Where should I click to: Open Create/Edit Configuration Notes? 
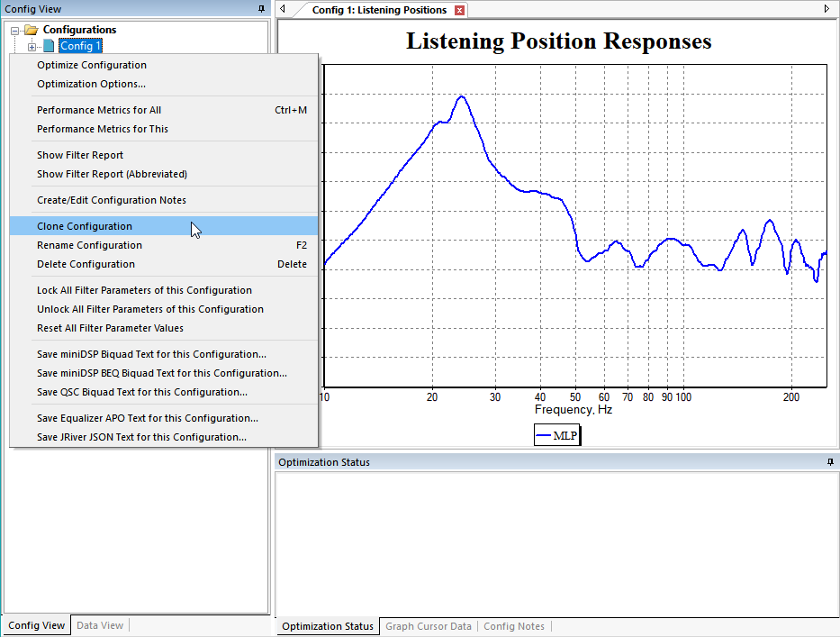tap(164, 200)
